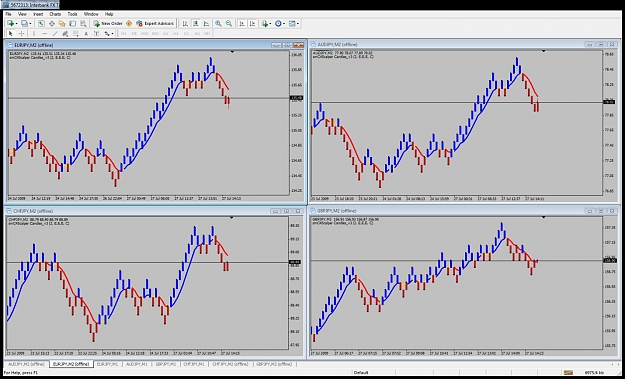Switch to the CHFJPY,M2 (offline) tab
This screenshot has height=379, width=625.
[x=230, y=364]
